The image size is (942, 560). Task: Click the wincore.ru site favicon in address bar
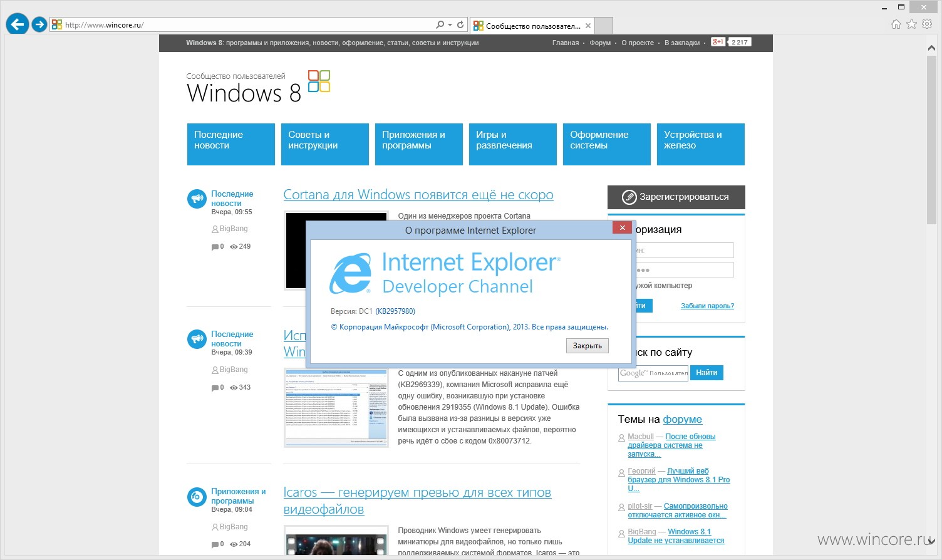[57, 25]
